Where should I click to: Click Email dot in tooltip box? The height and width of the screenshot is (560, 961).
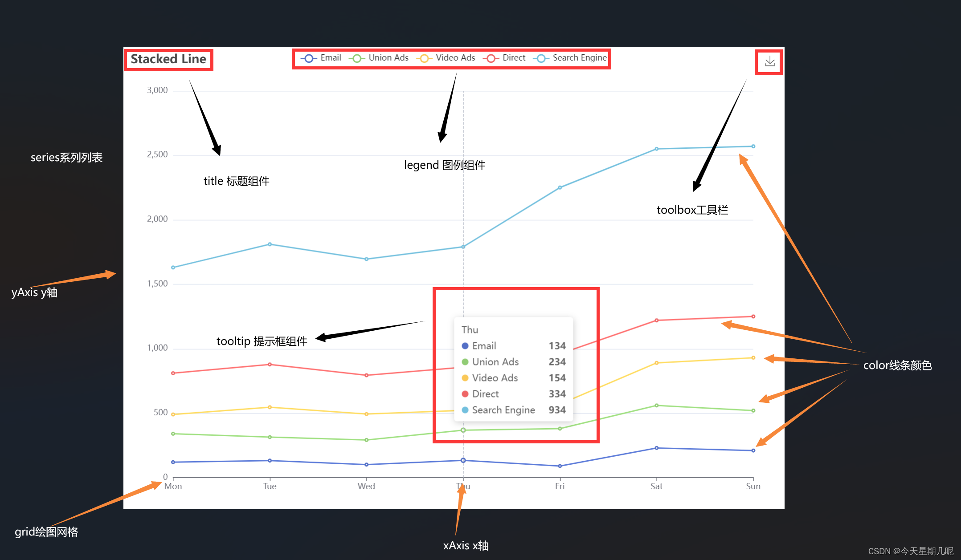coord(465,346)
